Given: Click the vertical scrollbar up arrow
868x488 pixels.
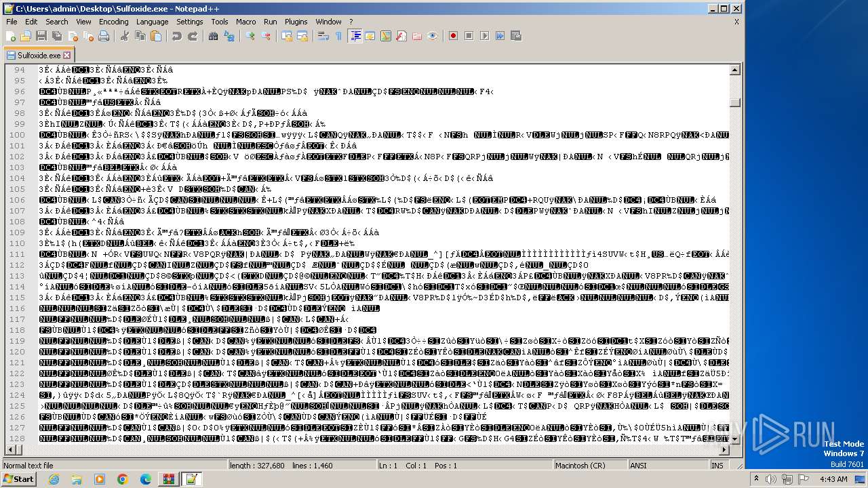Looking at the screenshot, I should (735, 70).
